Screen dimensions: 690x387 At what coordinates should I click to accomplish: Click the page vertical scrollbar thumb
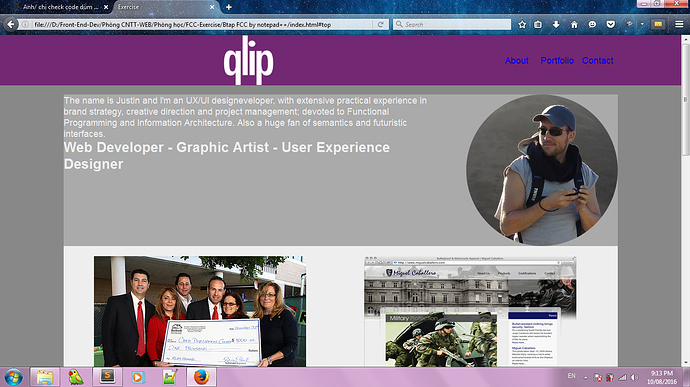point(685,99)
